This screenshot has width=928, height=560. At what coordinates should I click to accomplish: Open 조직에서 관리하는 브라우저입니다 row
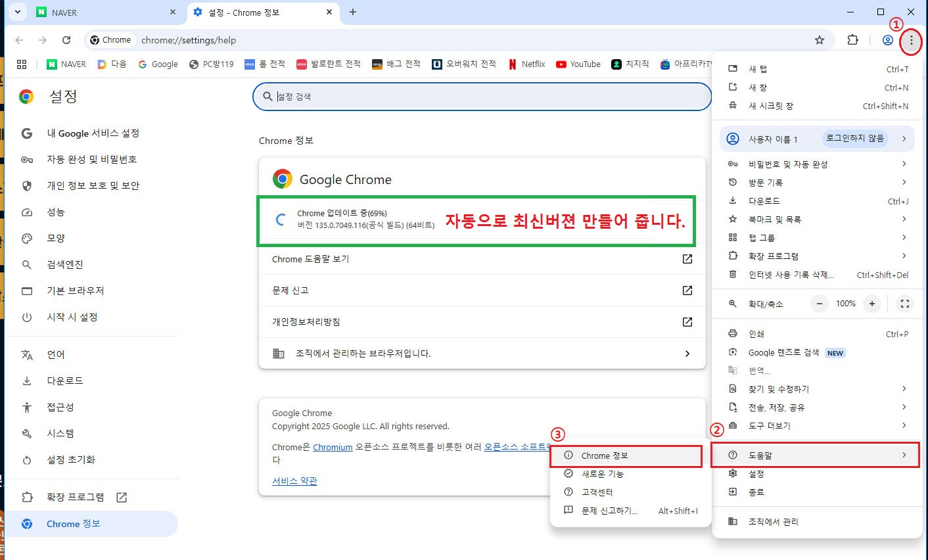point(482,354)
